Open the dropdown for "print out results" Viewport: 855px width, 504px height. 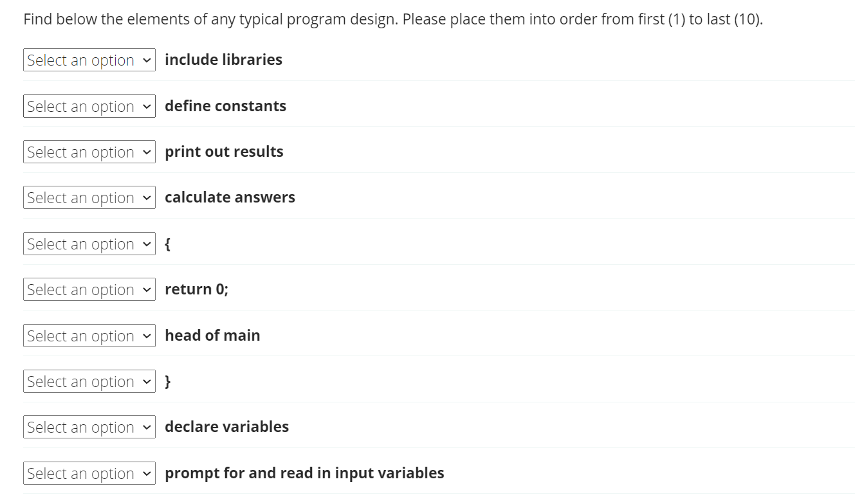(89, 152)
